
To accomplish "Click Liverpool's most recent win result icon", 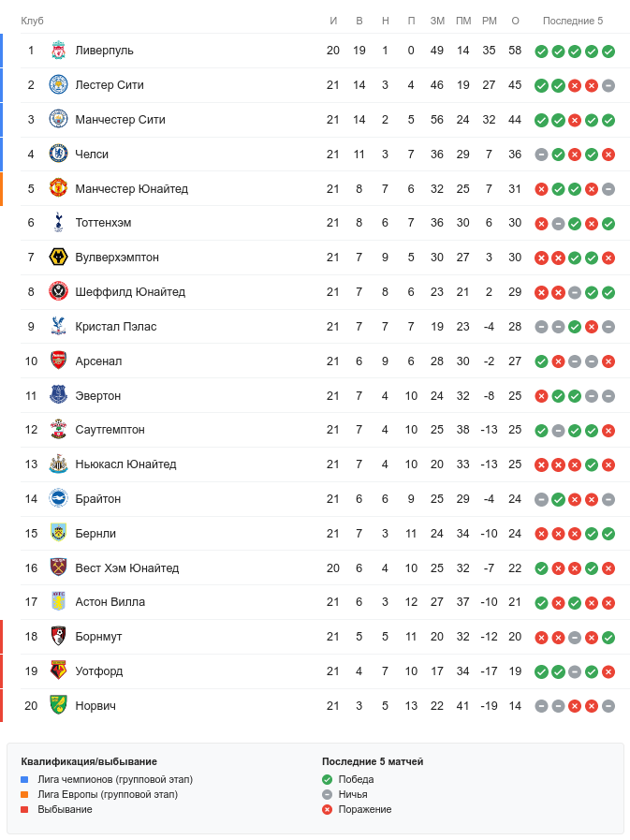I will 608,52.
